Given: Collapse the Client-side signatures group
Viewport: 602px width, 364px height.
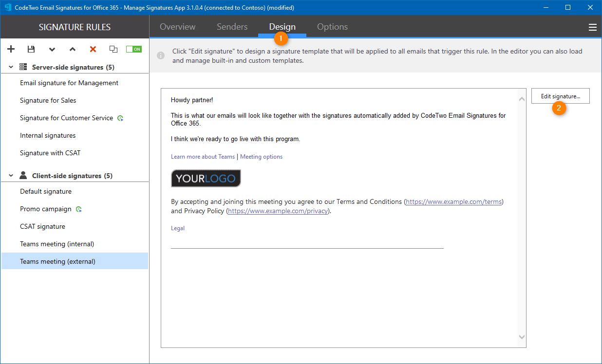Looking at the screenshot, I should coord(11,176).
